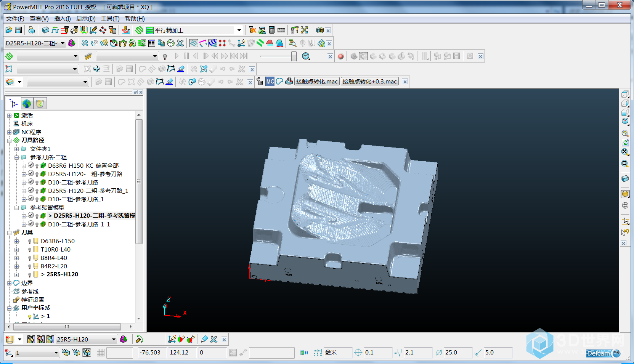
Task: Run the 接触点转化.mac macro button
Action: 317,82
